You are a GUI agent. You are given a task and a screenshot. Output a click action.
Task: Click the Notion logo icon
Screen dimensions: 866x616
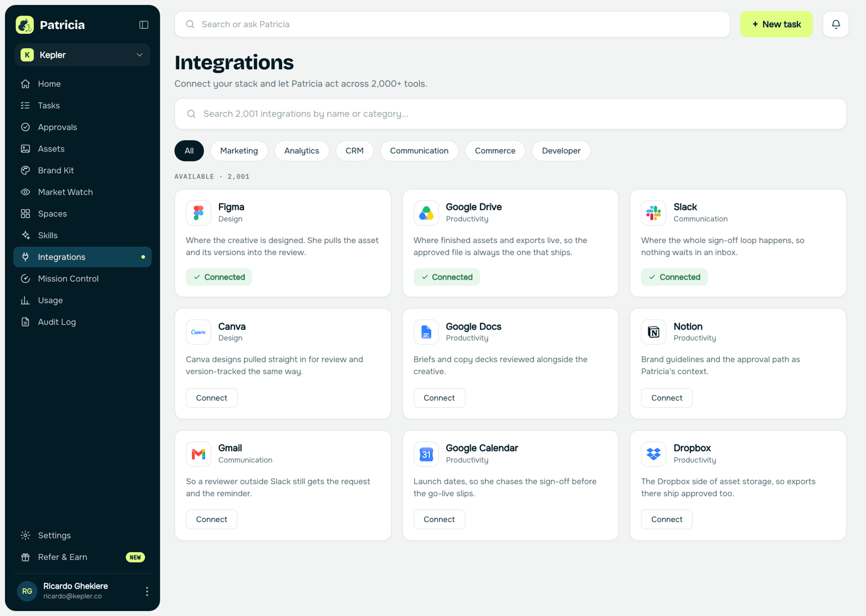click(654, 332)
